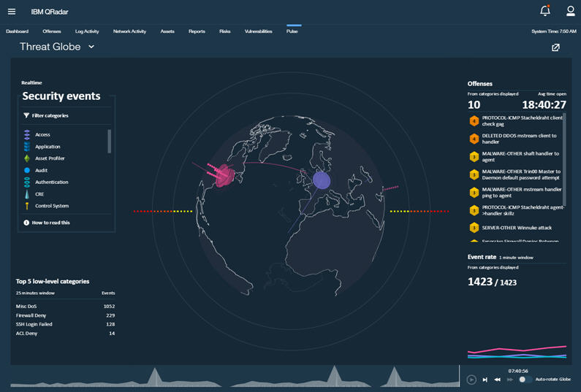Viewport: 581px width, 392px height.
Task: Toggle the Authentication event category
Action: point(51,182)
